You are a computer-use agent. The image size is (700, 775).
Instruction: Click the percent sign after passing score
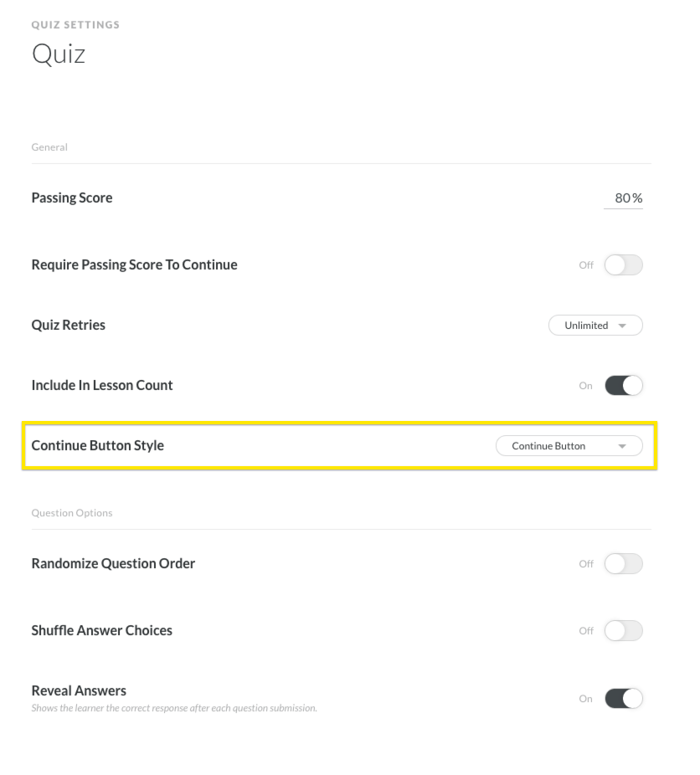(x=637, y=198)
